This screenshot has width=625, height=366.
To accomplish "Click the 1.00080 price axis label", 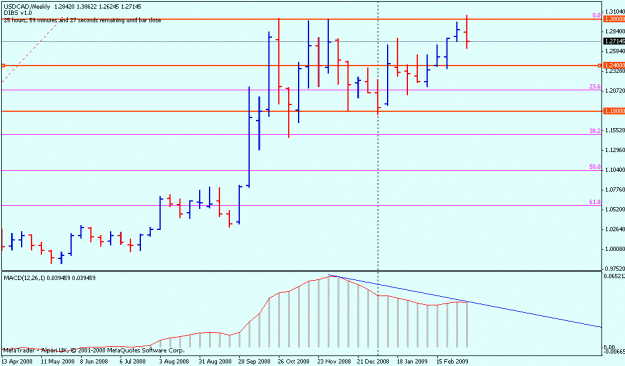I will [x=615, y=249].
